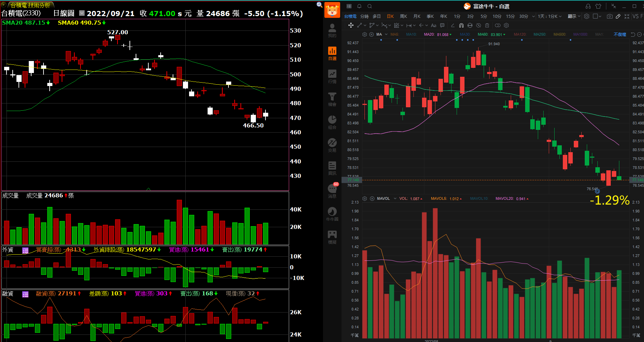Open the left window round menu arrow

(x=4, y=5)
